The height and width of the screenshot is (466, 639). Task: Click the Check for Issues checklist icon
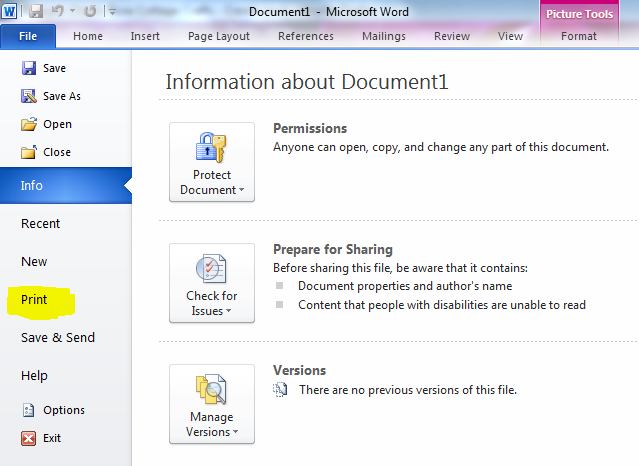click(211, 268)
